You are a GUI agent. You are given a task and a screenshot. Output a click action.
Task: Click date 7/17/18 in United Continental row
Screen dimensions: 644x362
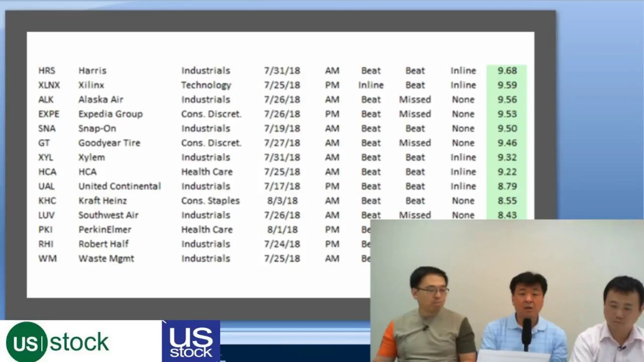[282, 187]
